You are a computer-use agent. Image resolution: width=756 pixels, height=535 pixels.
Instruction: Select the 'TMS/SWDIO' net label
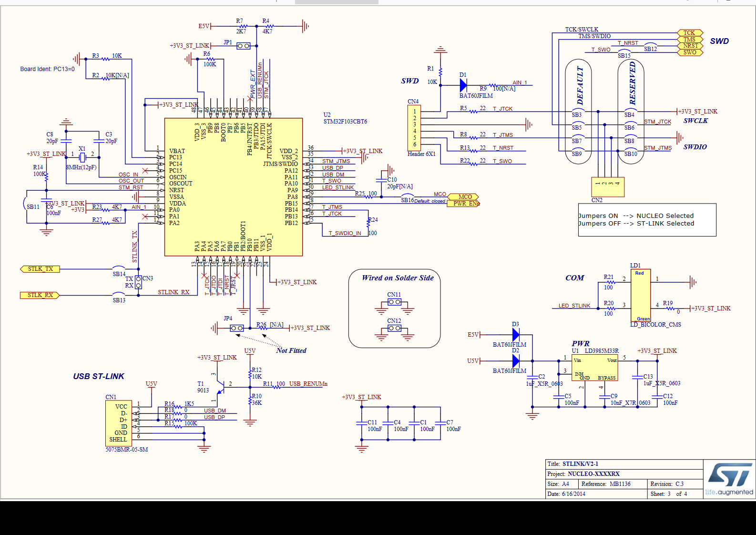click(594, 36)
